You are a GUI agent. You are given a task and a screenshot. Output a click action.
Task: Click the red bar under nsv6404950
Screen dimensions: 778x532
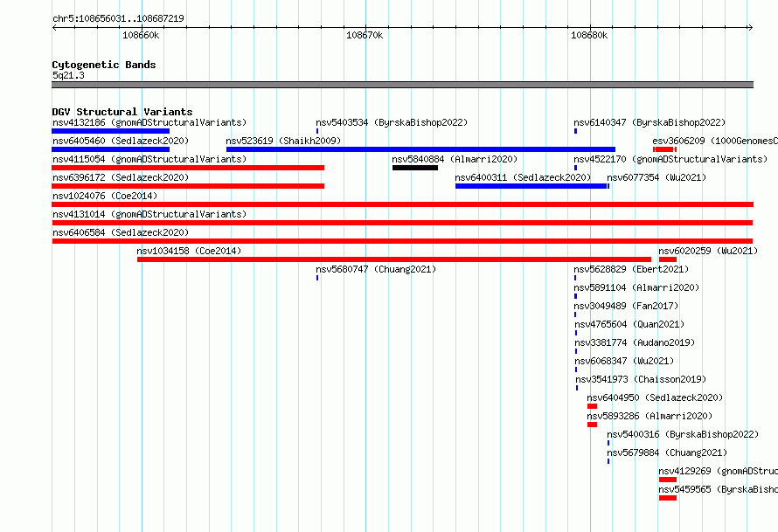[592, 406]
